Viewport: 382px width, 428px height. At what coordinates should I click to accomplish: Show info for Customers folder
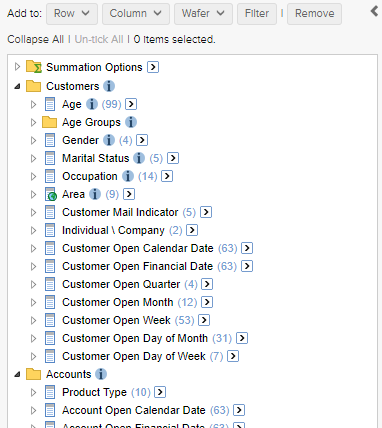tap(109, 86)
